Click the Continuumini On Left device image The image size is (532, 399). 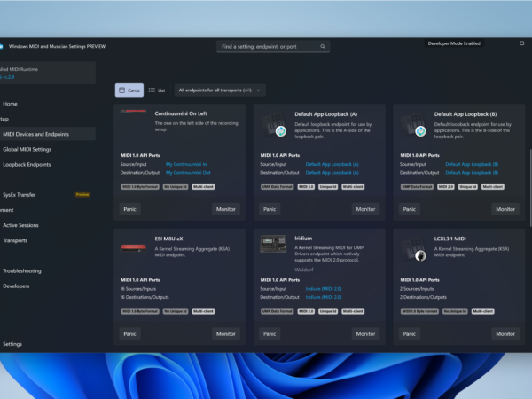tap(133, 111)
